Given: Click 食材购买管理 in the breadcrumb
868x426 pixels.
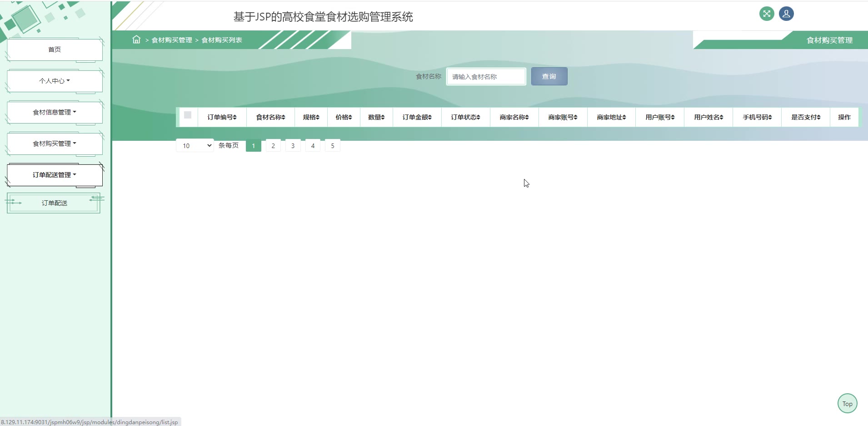Looking at the screenshot, I should [x=172, y=40].
